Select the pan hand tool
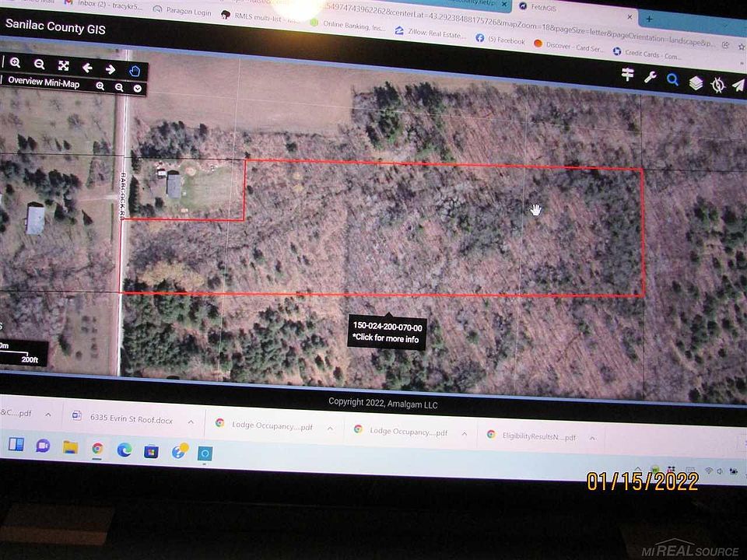 coord(135,72)
